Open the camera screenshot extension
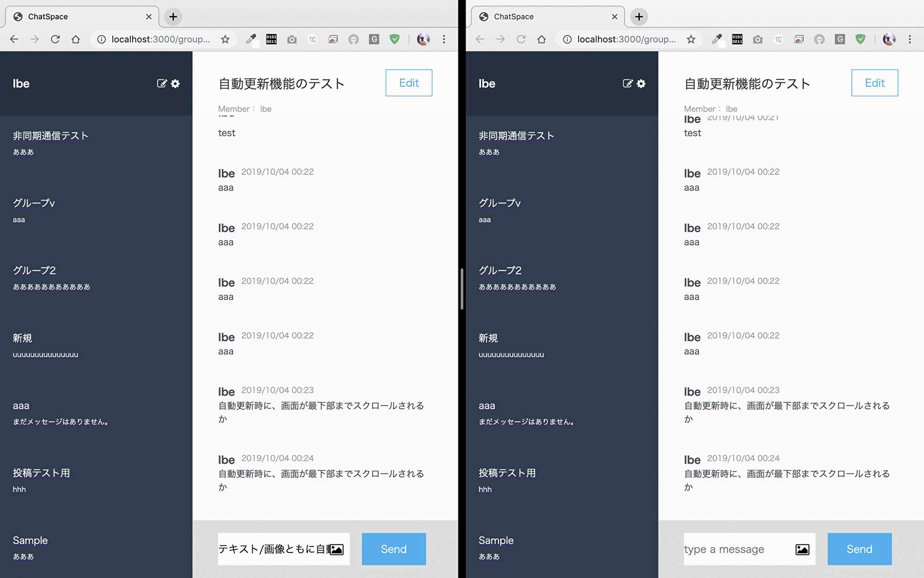The image size is (924, 578). 292,39
